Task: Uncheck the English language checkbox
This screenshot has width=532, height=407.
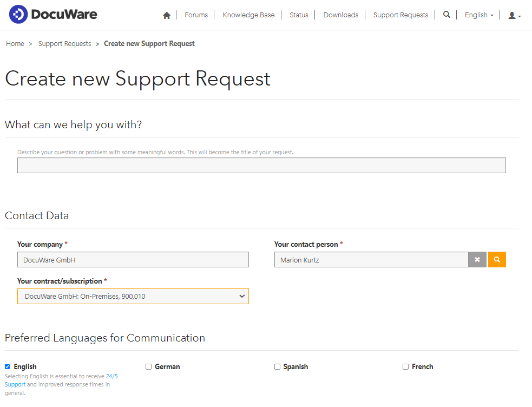Action: click(x=7, y=366)
